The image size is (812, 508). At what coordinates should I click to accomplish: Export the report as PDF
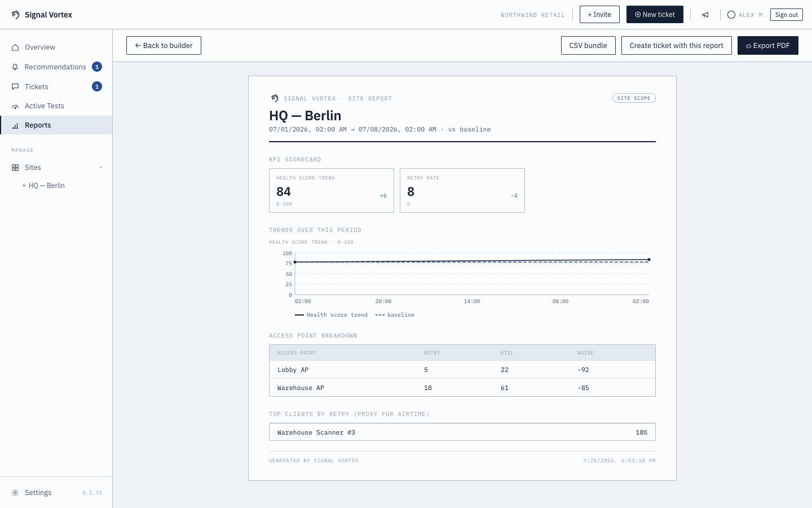[768, 46]
